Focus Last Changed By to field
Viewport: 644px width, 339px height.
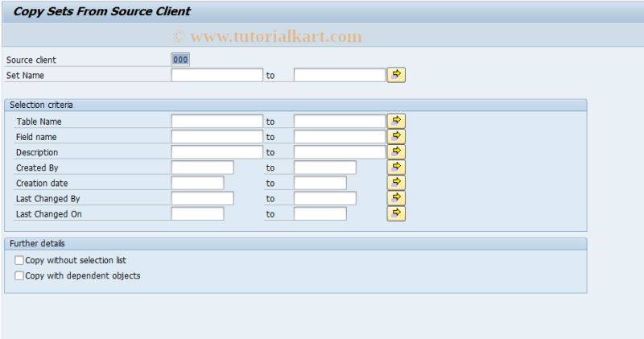[x=325, y=198]
